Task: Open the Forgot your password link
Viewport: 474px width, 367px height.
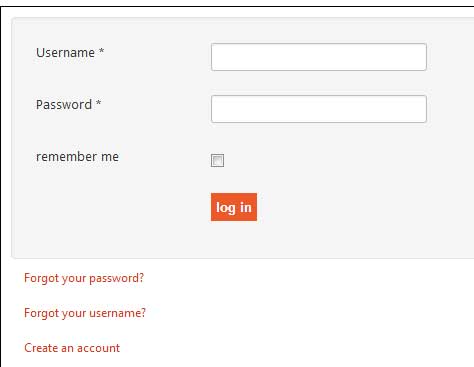Action: click(84, 278)
